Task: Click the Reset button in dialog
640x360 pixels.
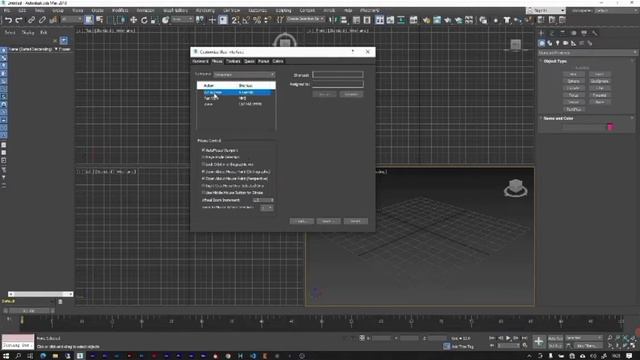Action: (356, 221)
